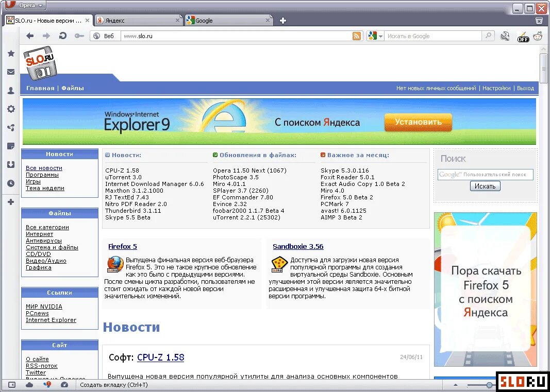The height and width of the screenshot is (392, 550).
Task: Click the magnifier search button
Action: click(488, 36)
